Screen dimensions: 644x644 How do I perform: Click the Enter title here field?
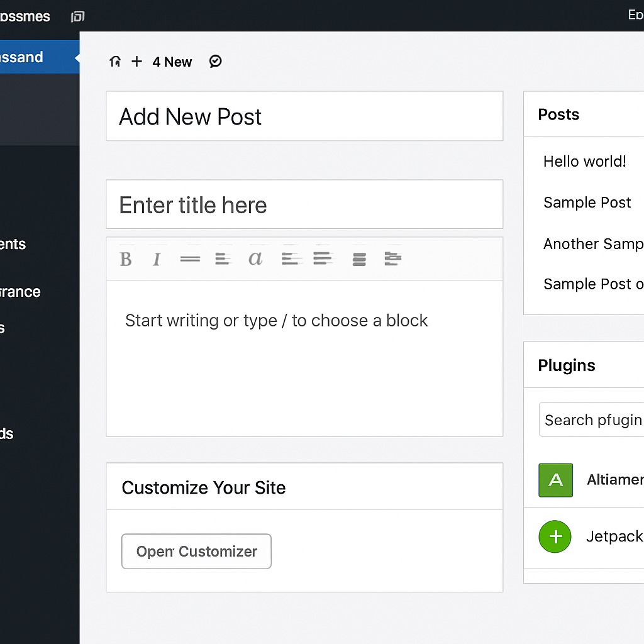point(304,204)
